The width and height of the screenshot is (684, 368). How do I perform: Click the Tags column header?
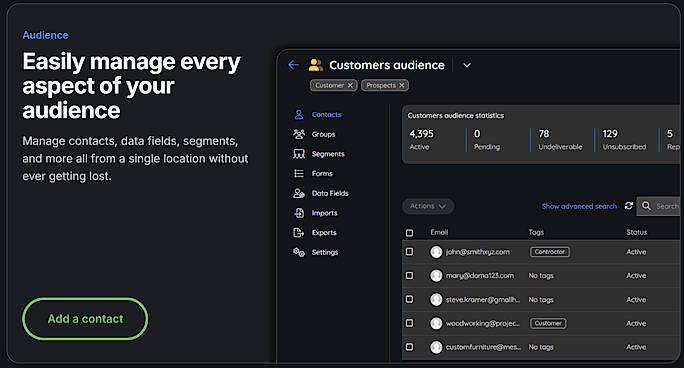click(x=536, y=232)
